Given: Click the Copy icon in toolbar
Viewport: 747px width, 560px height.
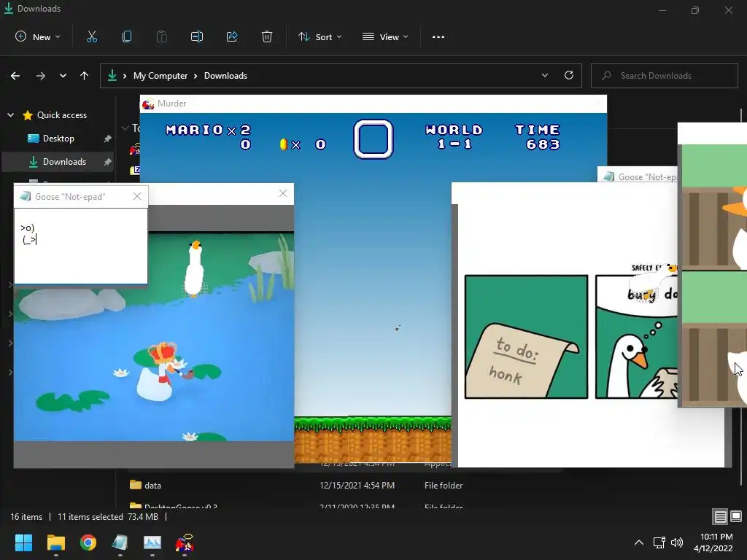Looking at the screenshot, I should [127, 36].
